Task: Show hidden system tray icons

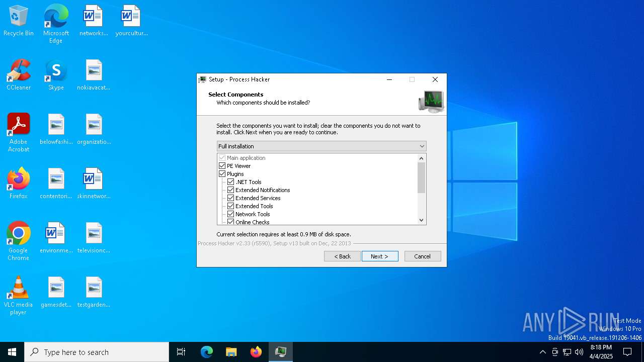Action: (x=542, y=352)
